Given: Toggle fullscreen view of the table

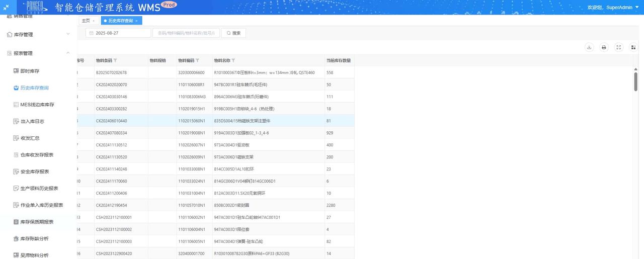Looking at the screenshot, I should click(619, 47).
